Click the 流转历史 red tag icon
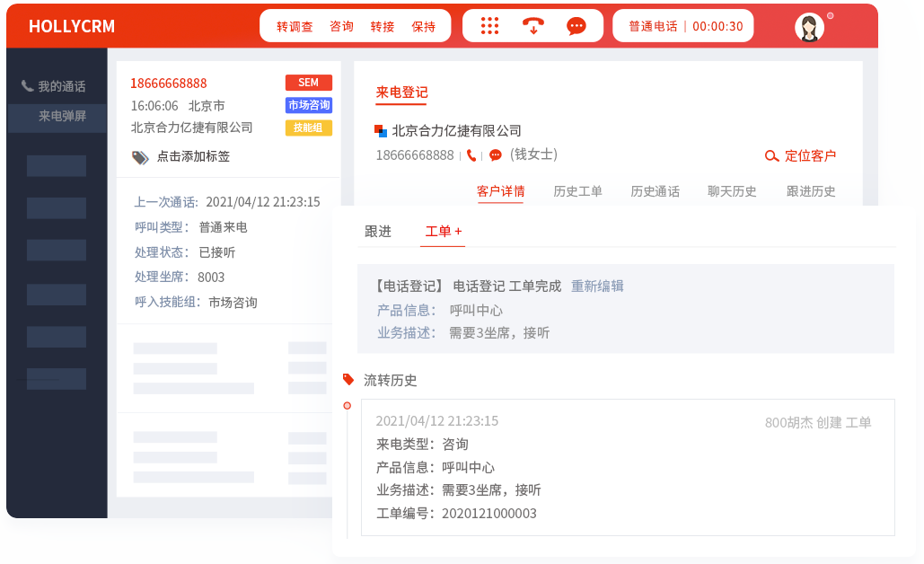The height and width of the screenshot is (564, 924). (348, 380)
